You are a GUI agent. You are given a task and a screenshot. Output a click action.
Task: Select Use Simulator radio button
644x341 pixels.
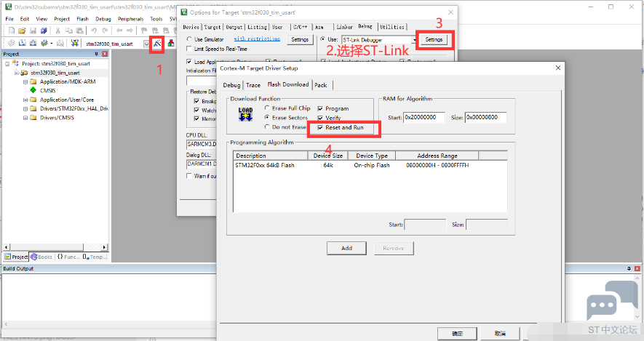pyautogui.click(x=189, y=39)
